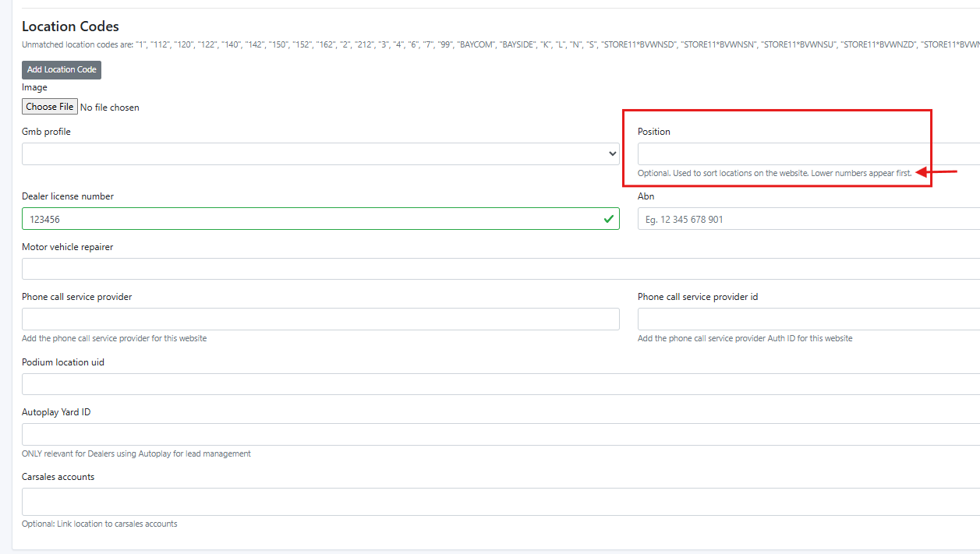Choose an image file to upload
The height and width of the screenshot is (554, 980).
[50, 107]
